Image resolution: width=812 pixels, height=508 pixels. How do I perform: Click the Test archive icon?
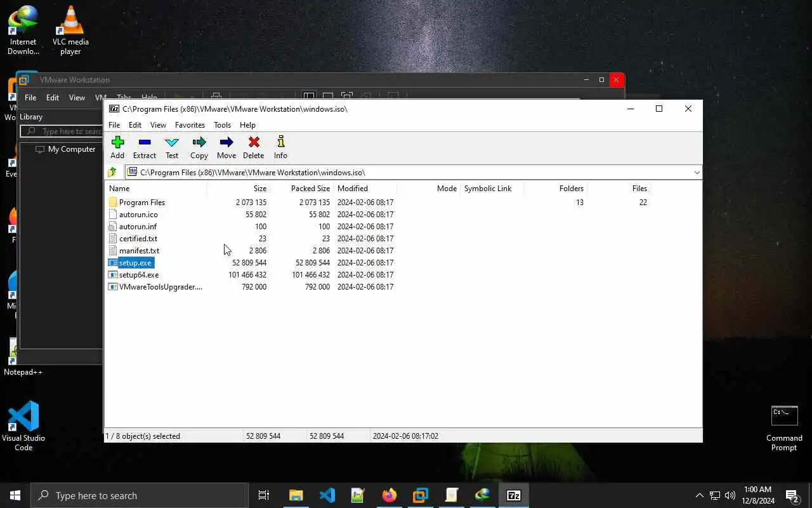click(172, 147)
